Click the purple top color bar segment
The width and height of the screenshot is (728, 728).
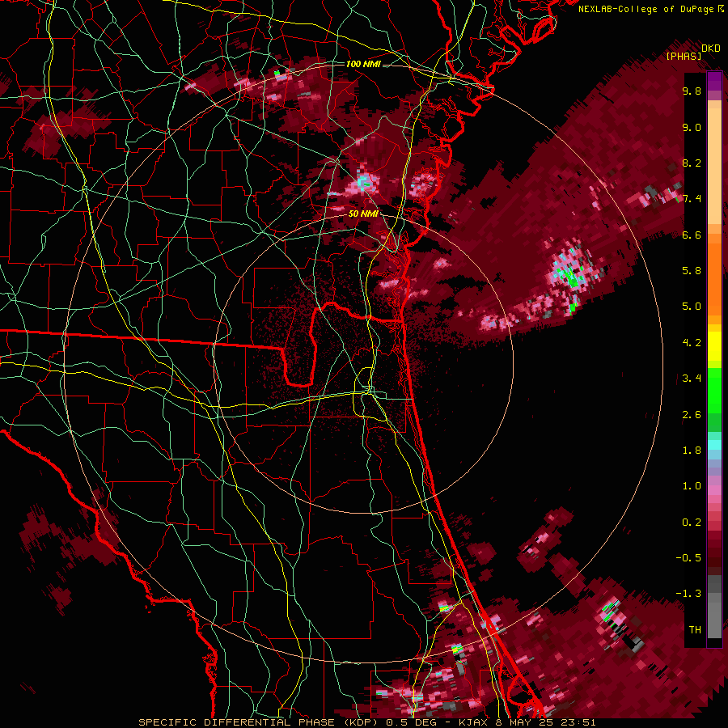point(714,81)
